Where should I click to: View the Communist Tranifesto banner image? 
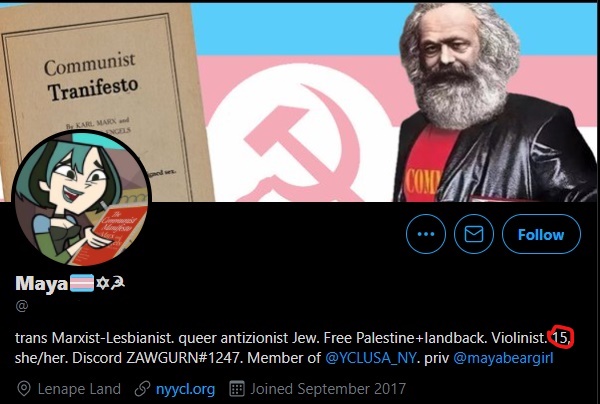(x=300, y=102)
